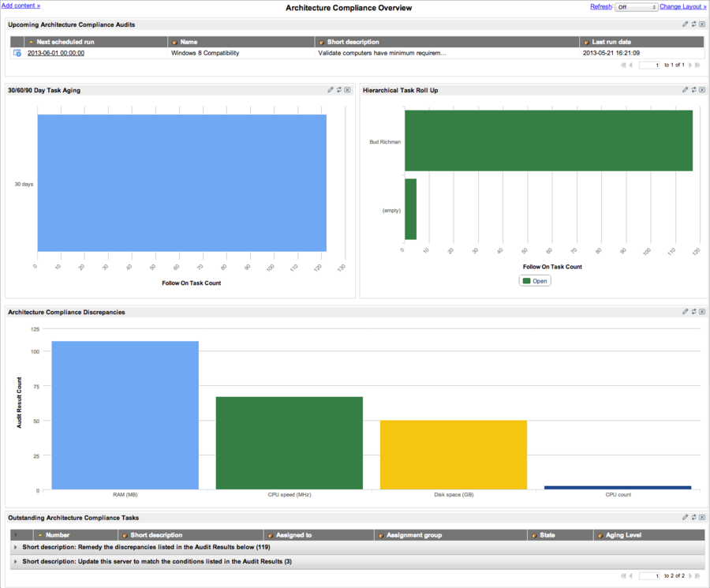The image size is (710, 588).
Task: Open the Refresh interval dropdown
Action: (636, 7)
